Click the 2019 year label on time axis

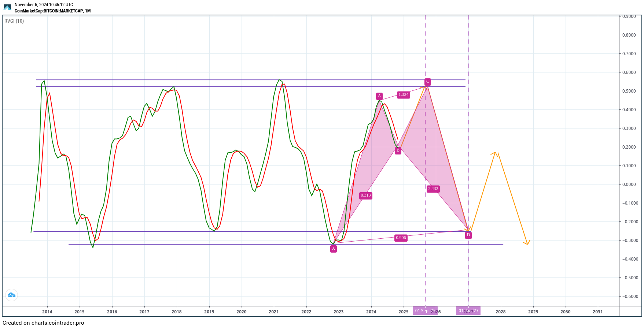click(209, 312)
